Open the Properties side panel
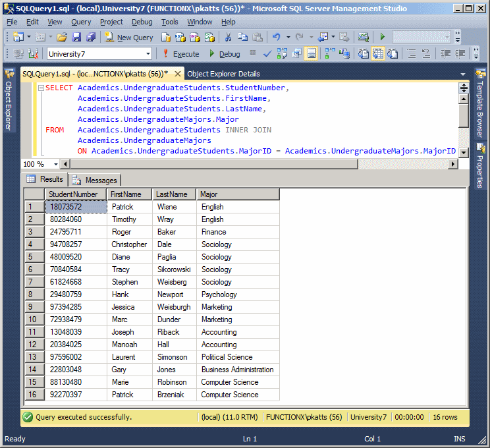Image resolution: width=490 pixels, height=448 pixels. click(x=479, y=166)
